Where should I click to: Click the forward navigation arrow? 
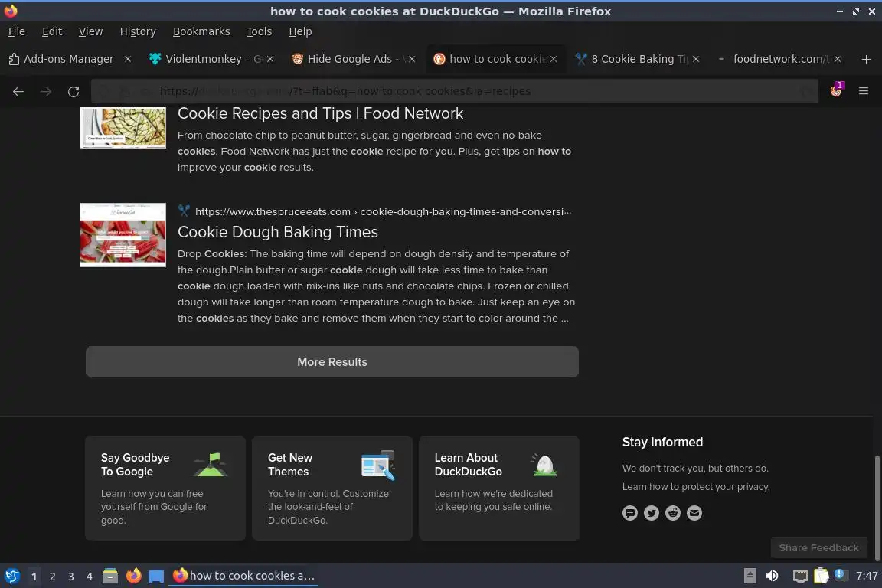[x=46, y=91]
